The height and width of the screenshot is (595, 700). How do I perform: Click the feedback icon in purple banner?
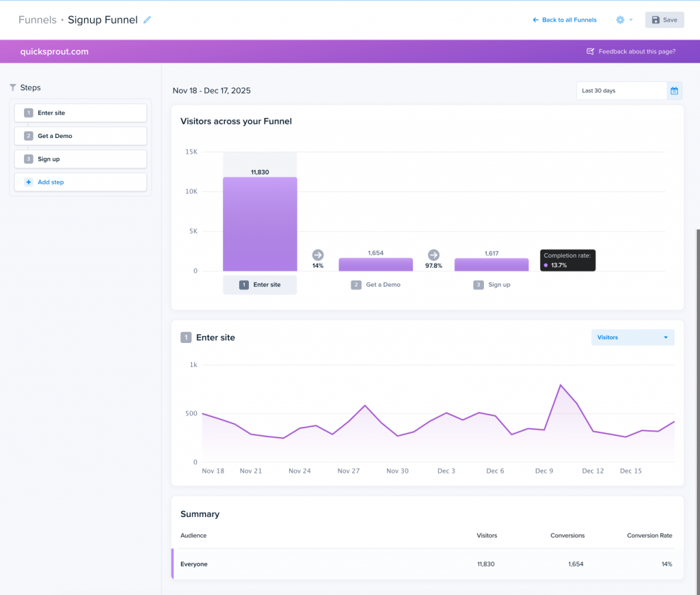coord(591,51)
